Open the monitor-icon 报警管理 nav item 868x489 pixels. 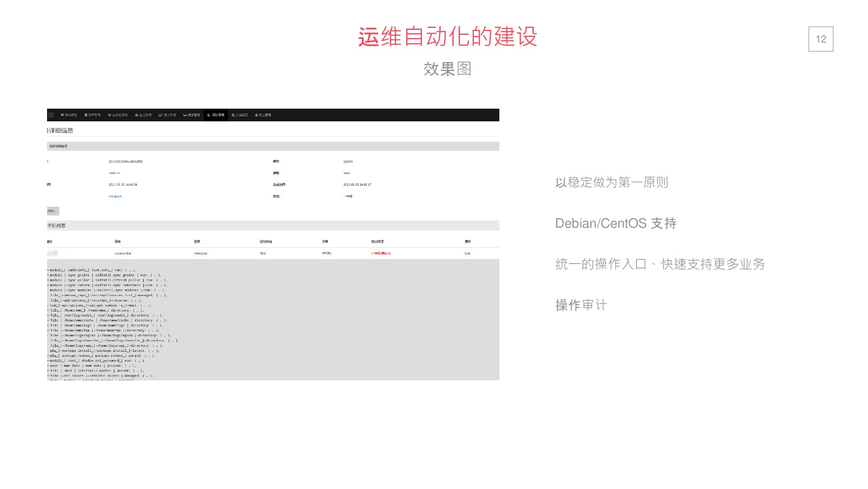coord(191,115)
